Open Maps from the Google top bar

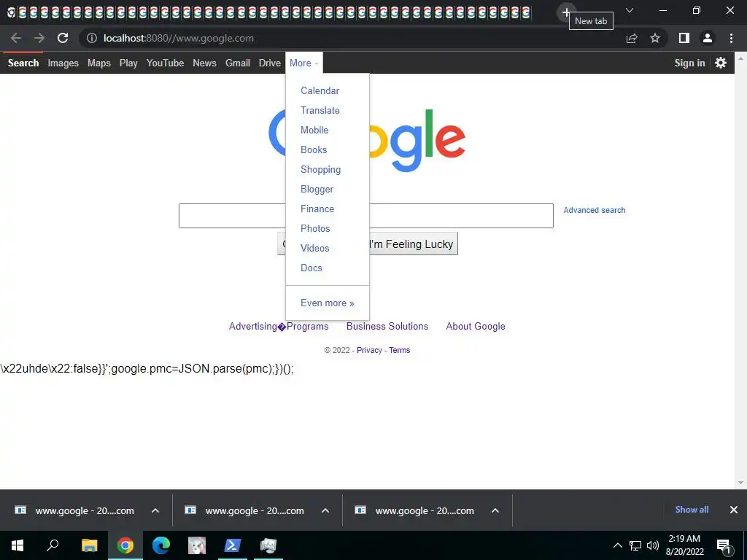[99, 63]
